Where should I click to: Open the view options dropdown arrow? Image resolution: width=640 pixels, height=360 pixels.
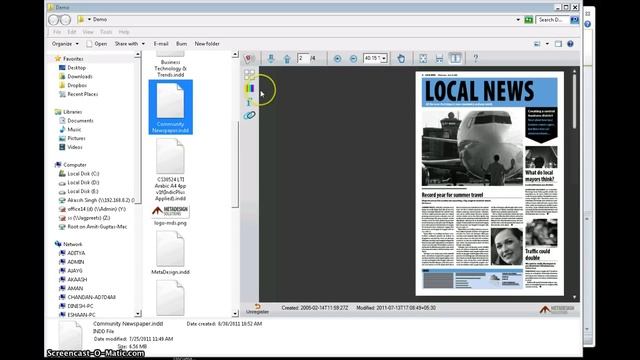click(547, 44)
